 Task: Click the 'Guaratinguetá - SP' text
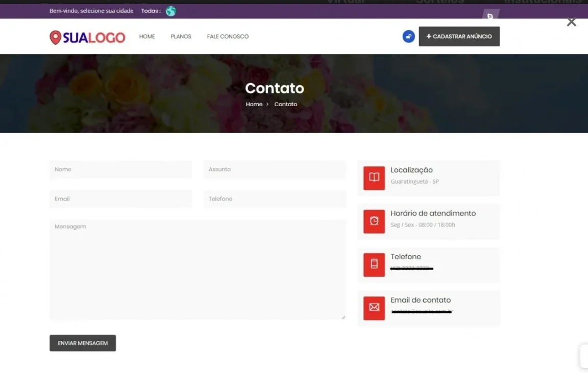pyautogui.click(x=414, y=182)
